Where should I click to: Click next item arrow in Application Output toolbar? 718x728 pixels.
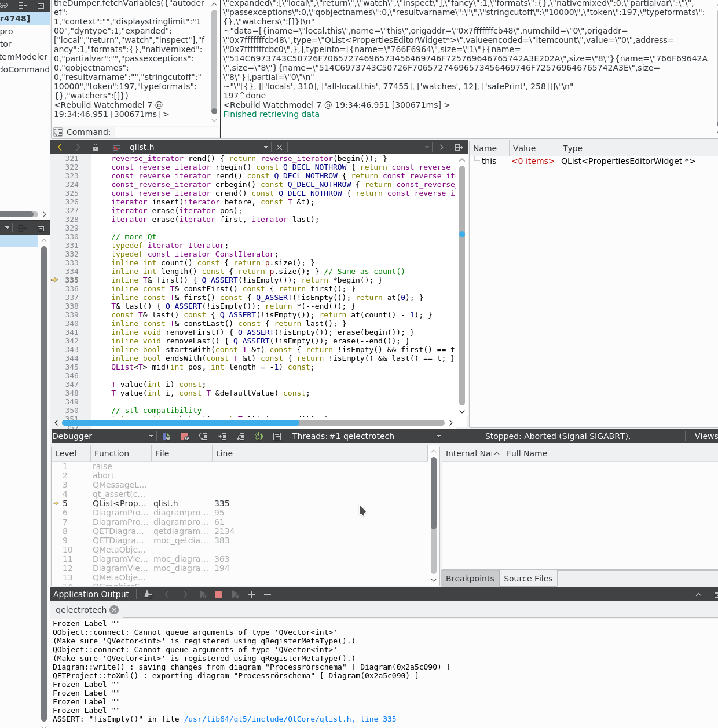[x=185, y=594]
